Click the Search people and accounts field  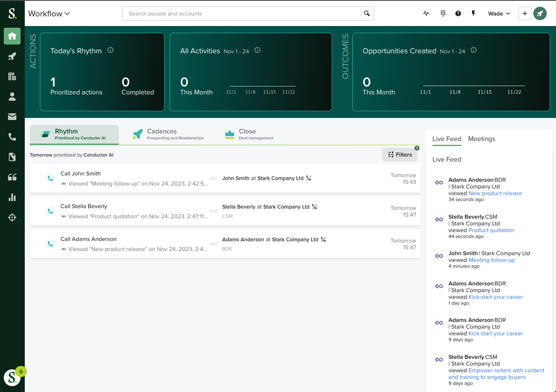(x=244, y=13)
